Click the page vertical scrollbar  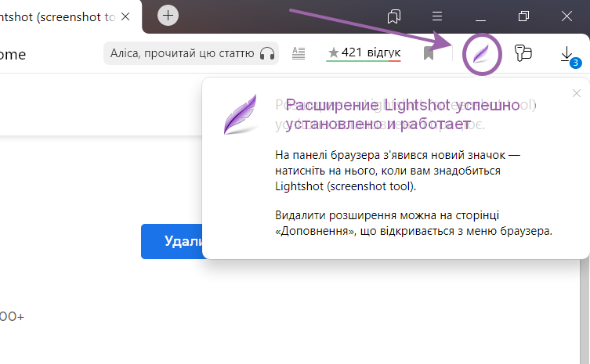click(585, 312)
